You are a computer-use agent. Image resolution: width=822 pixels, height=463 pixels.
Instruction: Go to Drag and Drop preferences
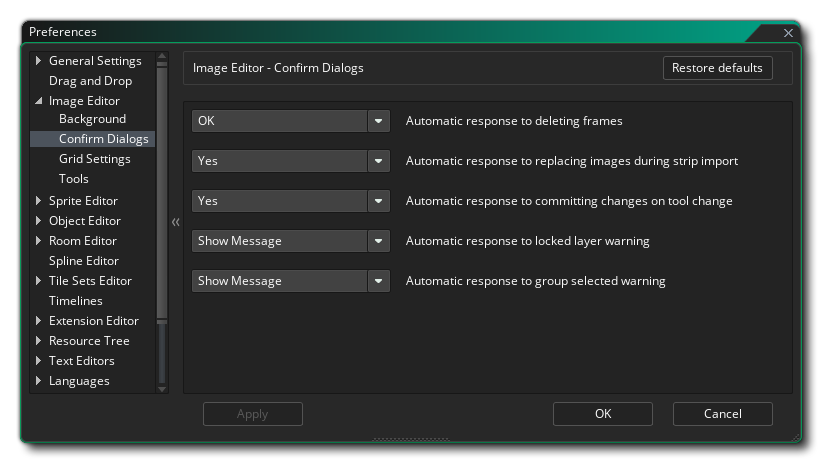point(90,81)
